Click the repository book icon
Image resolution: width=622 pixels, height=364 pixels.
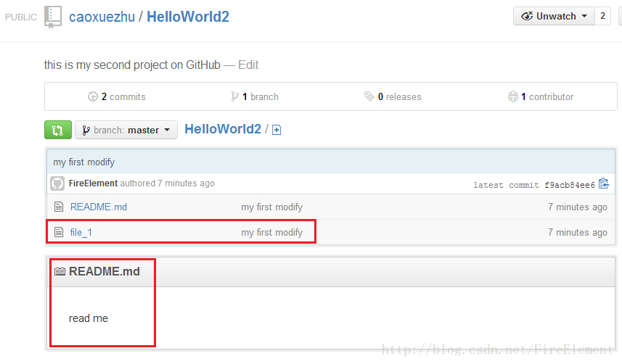53,17
